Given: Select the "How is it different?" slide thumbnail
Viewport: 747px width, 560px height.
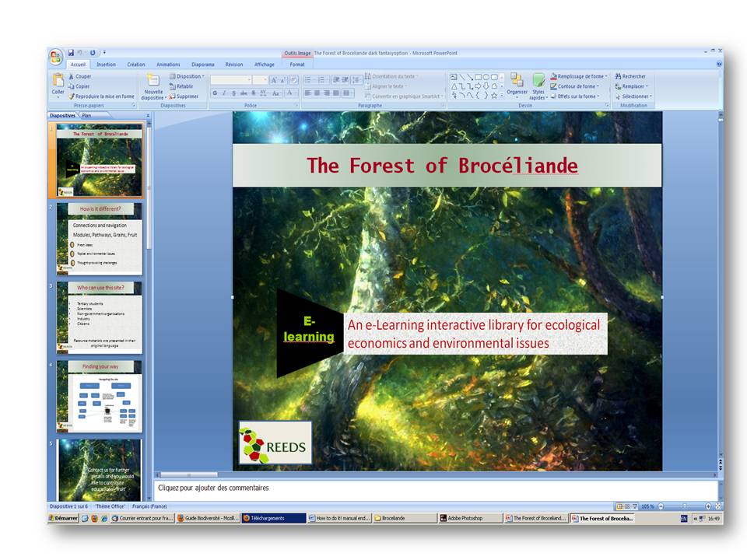Looking at the screenshot, I should pyautogui.click(x=99, y=239).
